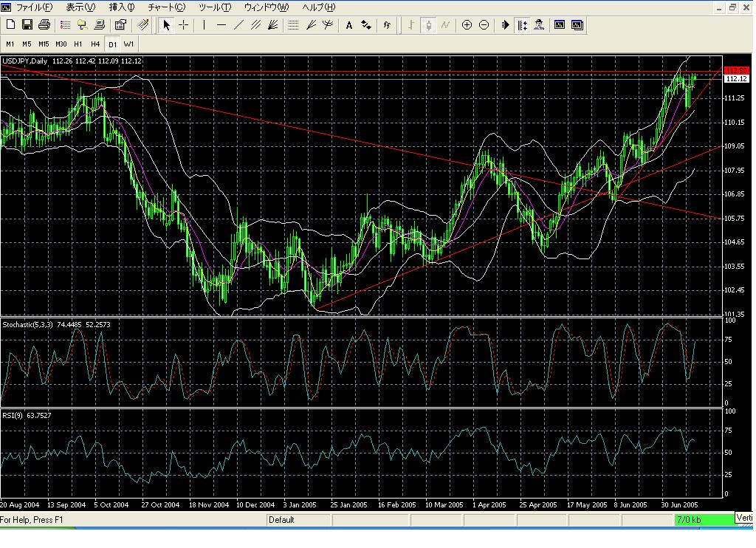
Task: Open the Arrows symbols tool
Action: coord(366,25)
